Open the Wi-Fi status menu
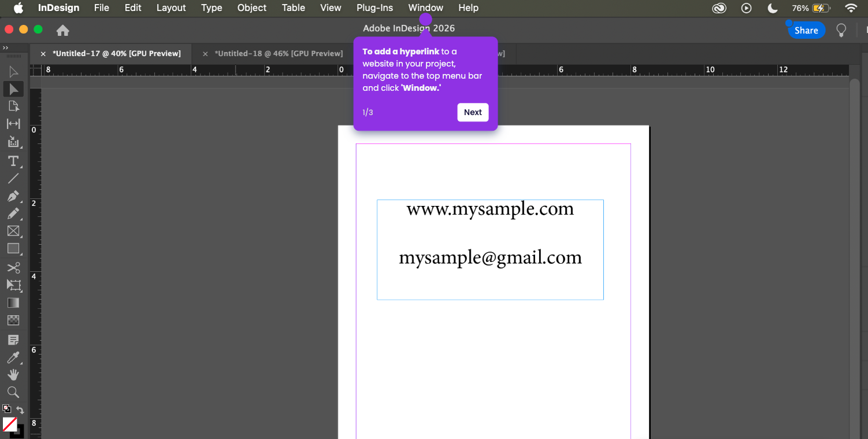The image size is (868, 439). click(851, 8)
